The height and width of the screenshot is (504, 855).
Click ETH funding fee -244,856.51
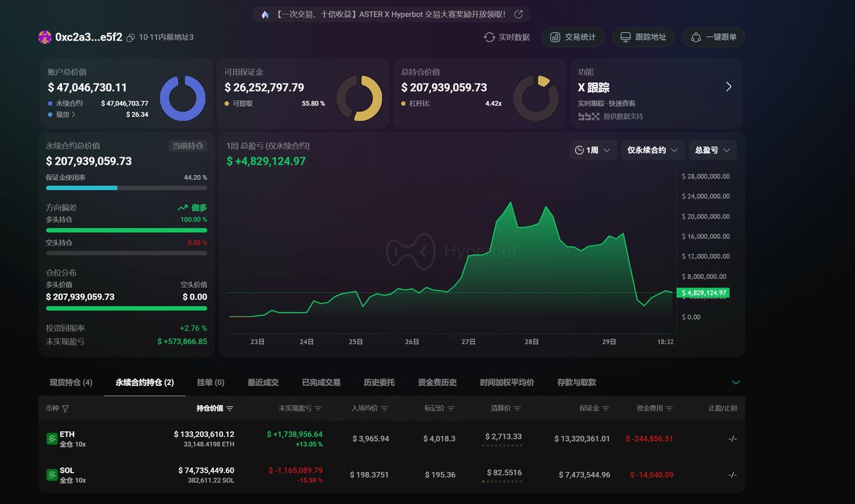pyautogui.click(x=649, y=439)
